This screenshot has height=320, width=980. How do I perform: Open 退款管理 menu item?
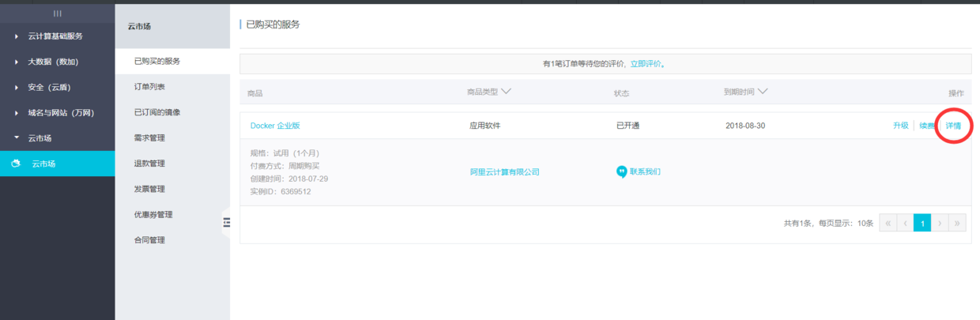(149, 164)
